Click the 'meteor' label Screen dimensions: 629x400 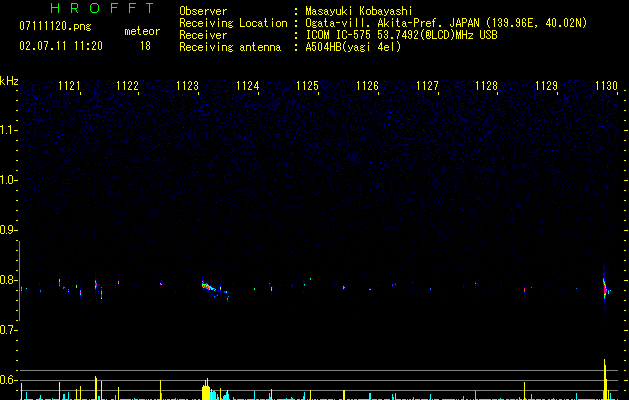point(142,31)
